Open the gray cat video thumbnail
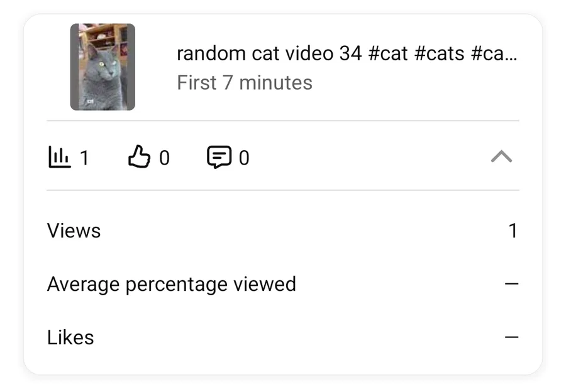The height and width of the screenshot is (392, 566). click(103, 67)
